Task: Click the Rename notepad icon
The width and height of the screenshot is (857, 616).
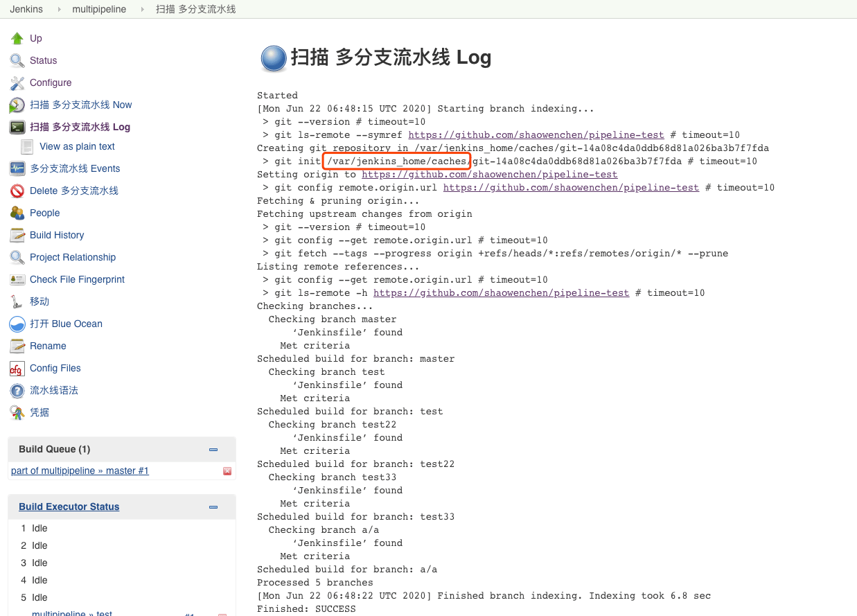Action: tap(17, 346)
